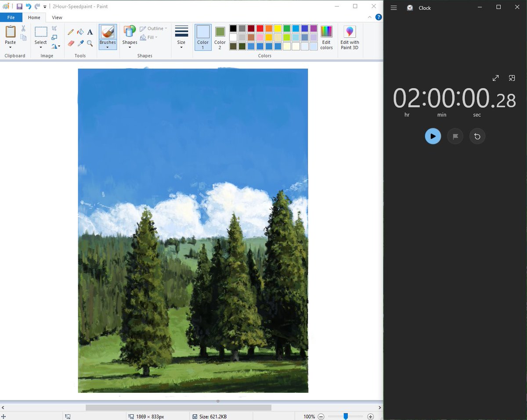Click the horizontal scrollbar thumb
The width and height of the screenshot is (527, 420).
point(178,408)
